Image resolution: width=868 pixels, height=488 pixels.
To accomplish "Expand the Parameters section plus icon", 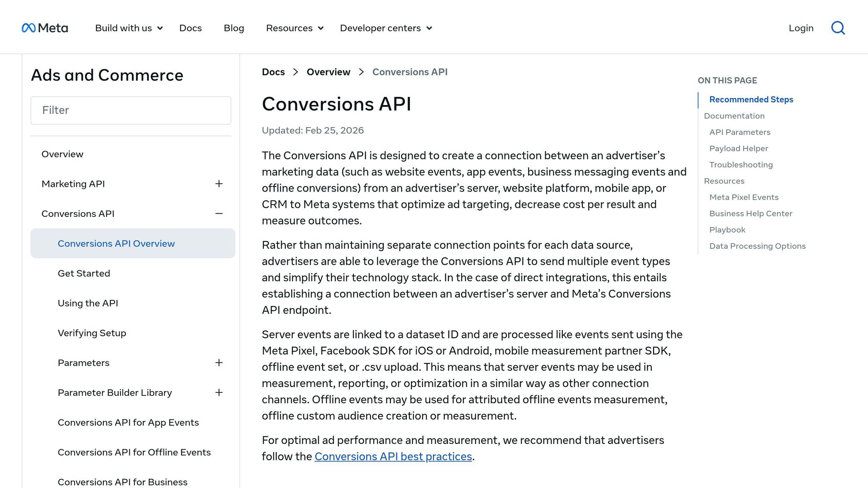I will tap(219, 363).
